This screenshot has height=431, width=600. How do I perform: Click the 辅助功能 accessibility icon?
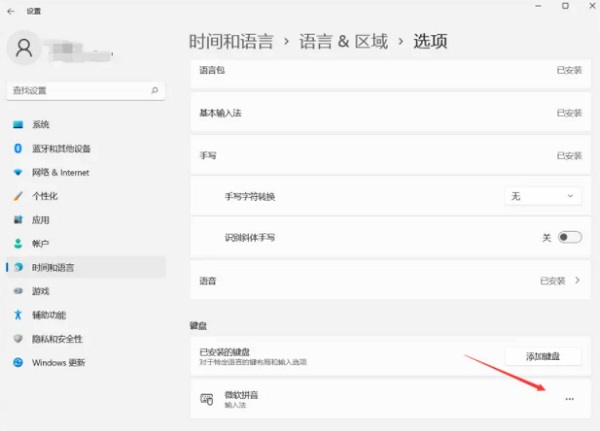[x=18, y=315]
